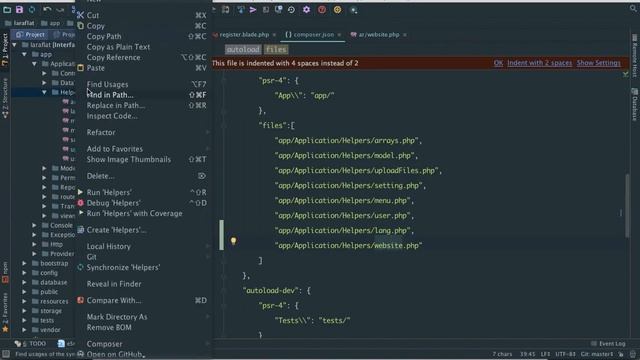Click the Synchronize toolbar icon
640x360 pixels.
(32, 9)
